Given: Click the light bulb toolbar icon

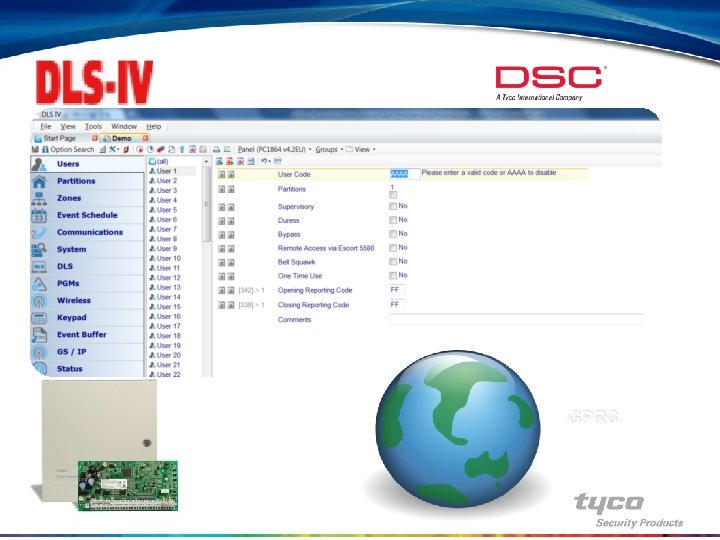Looking at the screenshot, I should (x=182, y=149).
